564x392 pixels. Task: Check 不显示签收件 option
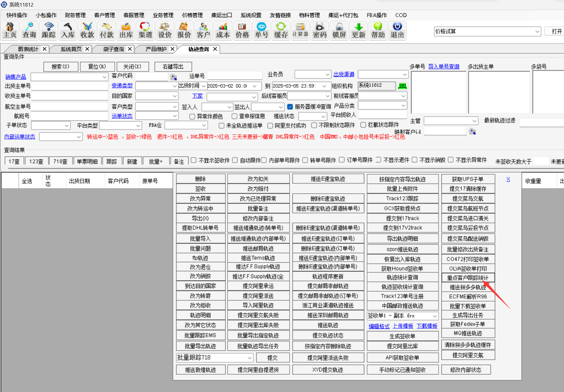pos(194,160)
